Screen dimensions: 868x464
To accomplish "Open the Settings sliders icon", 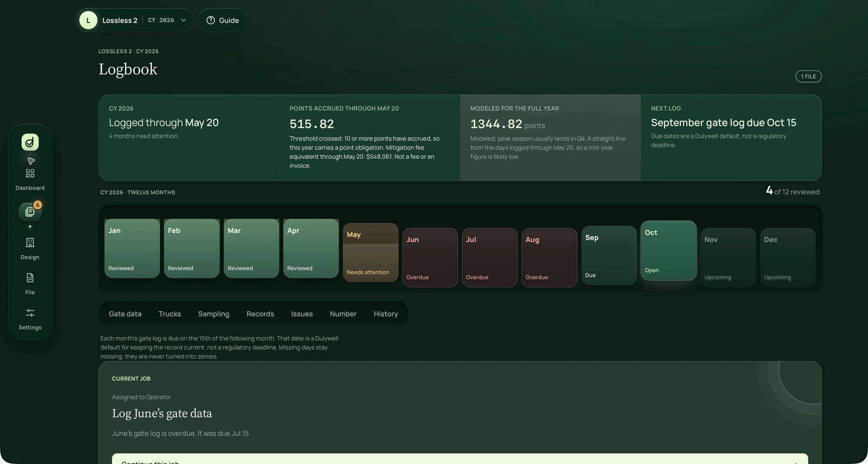I will tap(30, 313).
